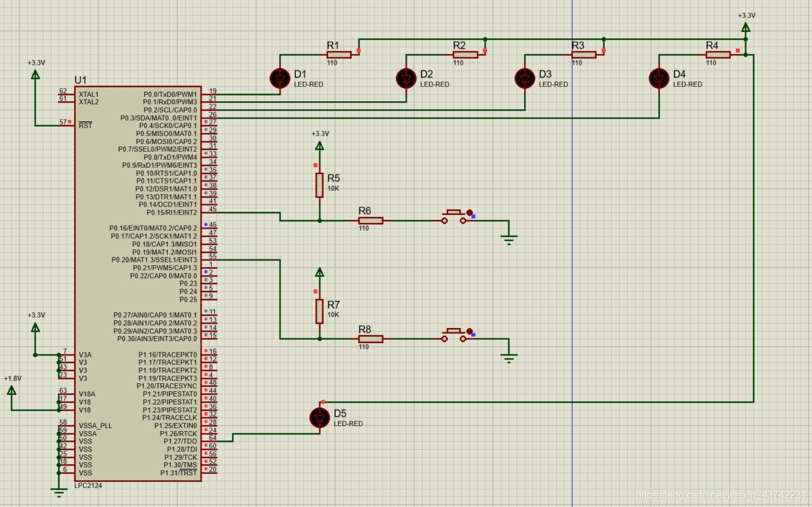Click the R3 reference label
The height and width of the screenshot is (507, 812).
tap(578, 45)
